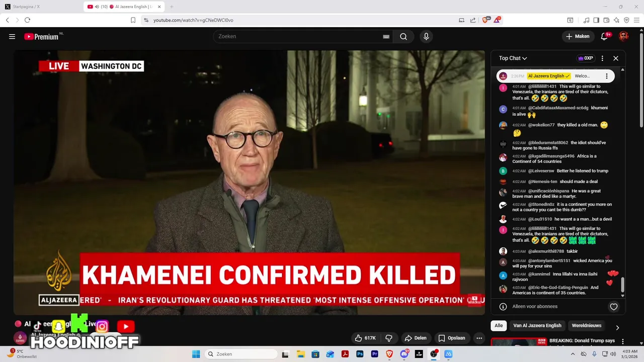Viewport: 644px width, 362px height.
Task: Launch Photoshop from taskbar
Action: [x=360, y=354]
